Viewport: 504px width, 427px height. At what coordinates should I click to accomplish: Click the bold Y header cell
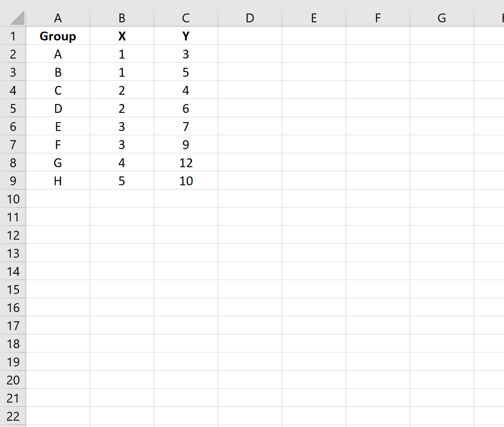186,36
